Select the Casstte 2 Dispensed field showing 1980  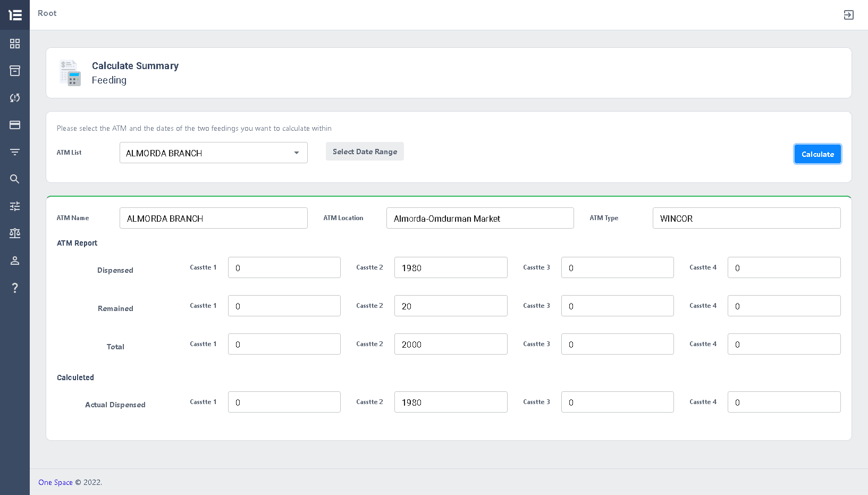point(451,267)
